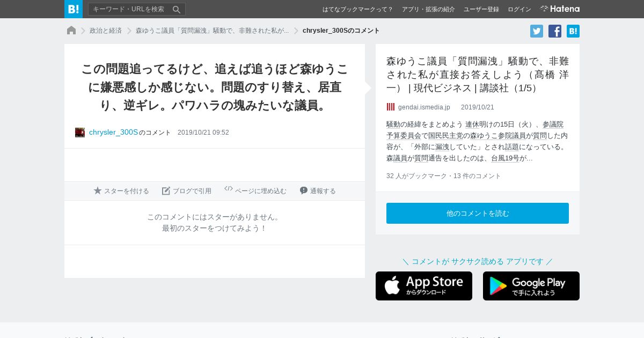
Task: Open gendai.ismedia.jp site link
Action: 424,107
